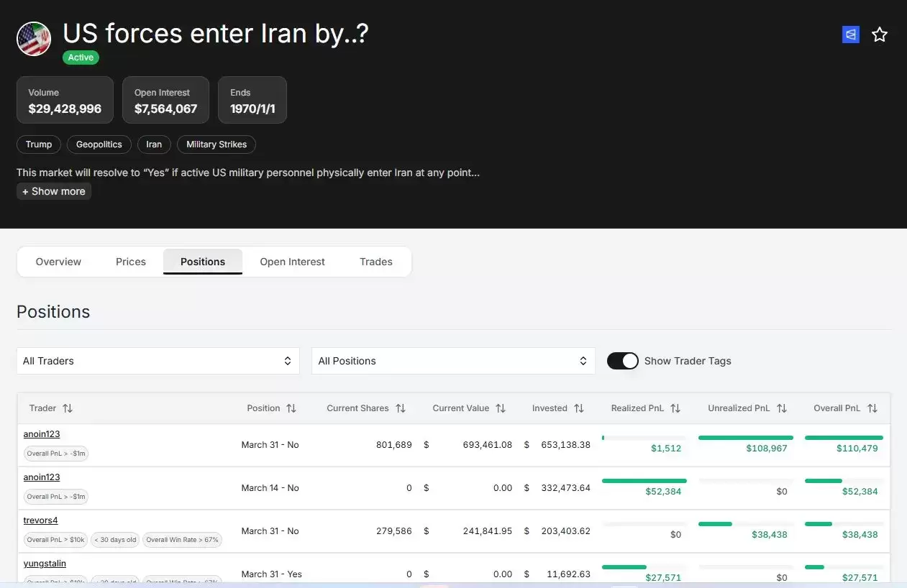Open the All Traders dropdown
This screenshot has height=588, width=907.
pos(158,361)
